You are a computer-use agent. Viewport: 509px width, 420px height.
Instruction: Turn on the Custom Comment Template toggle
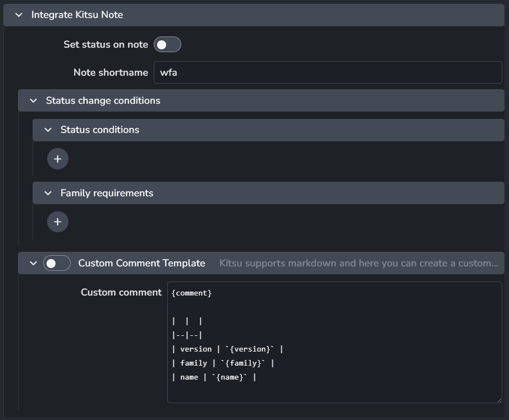[x=57, y=263]
